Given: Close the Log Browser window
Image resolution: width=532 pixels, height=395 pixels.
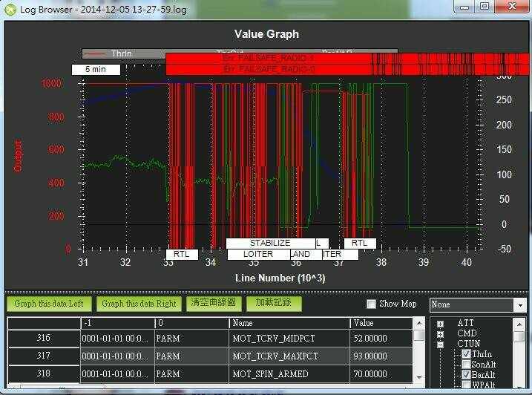Looking at the screenshot, I should (510, 6).
